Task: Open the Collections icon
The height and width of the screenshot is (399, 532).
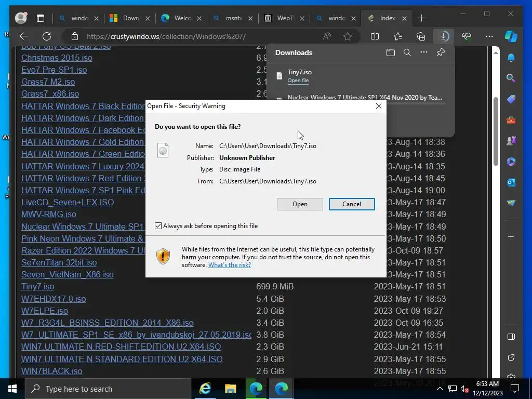Action: click(421, 36)
